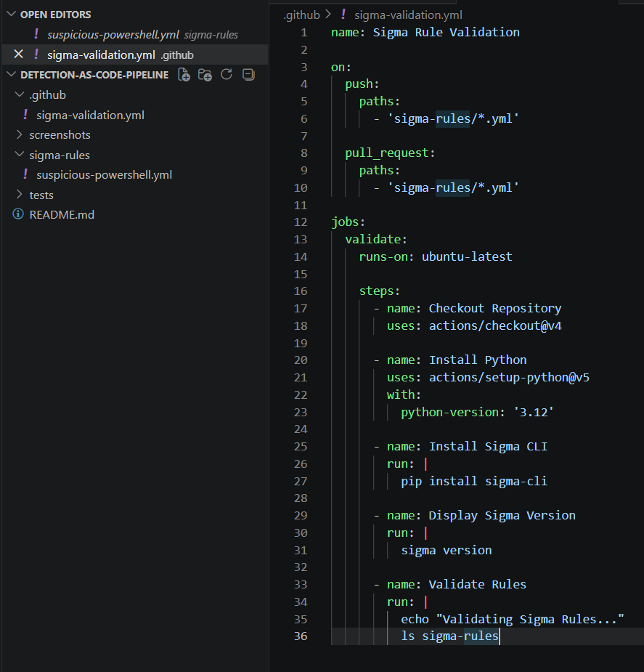Click 'sigma-rules/*.yml' string on line 10
The height and width of the screenshot is (672, 644).
pos(453,187)
